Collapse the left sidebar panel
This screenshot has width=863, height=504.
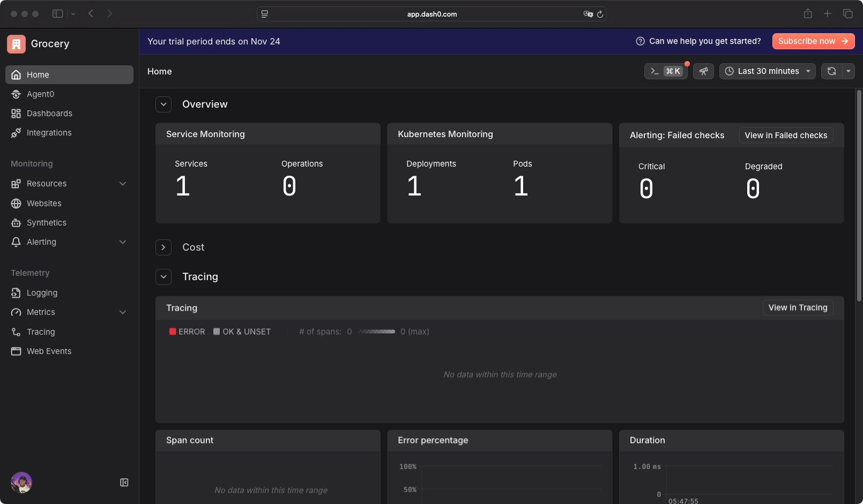tap(124, 482)
